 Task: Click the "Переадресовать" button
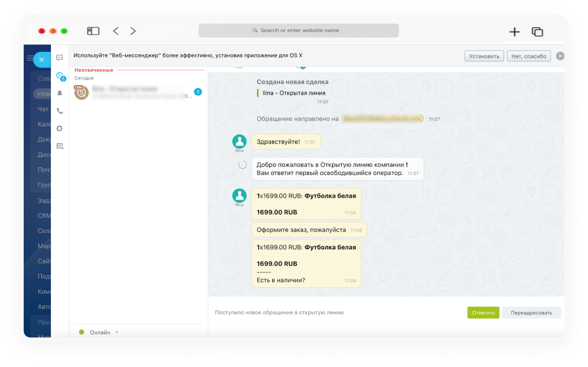531,312
